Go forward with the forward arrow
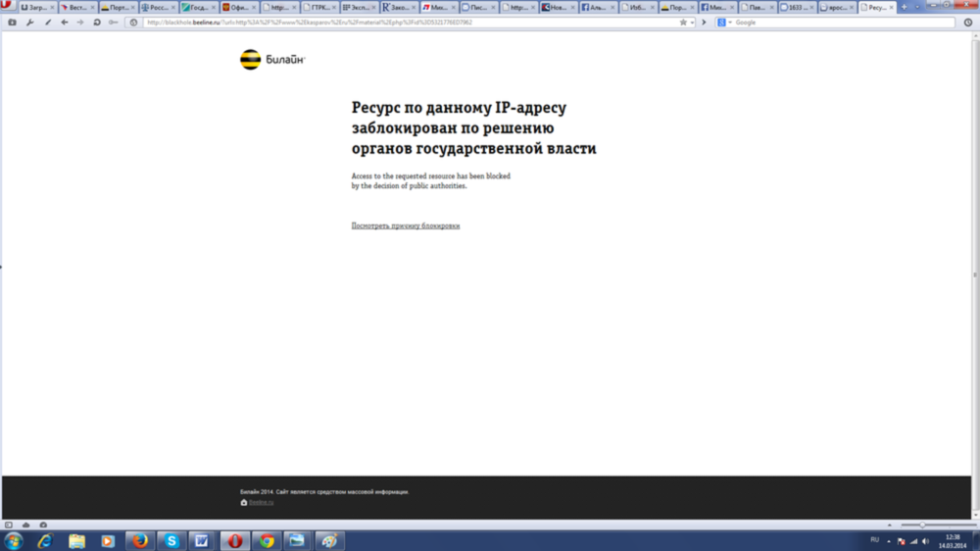The image size is (980, 551). click(x=80, y=23)
